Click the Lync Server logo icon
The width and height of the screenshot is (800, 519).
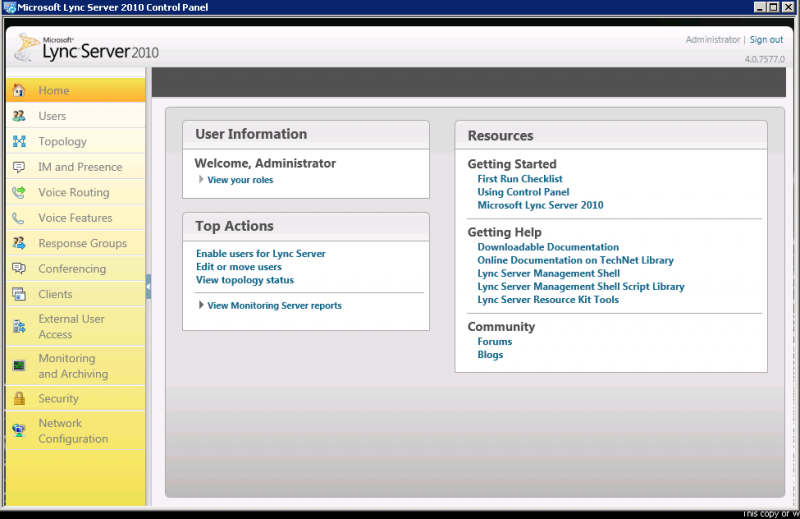coord(26,47)
